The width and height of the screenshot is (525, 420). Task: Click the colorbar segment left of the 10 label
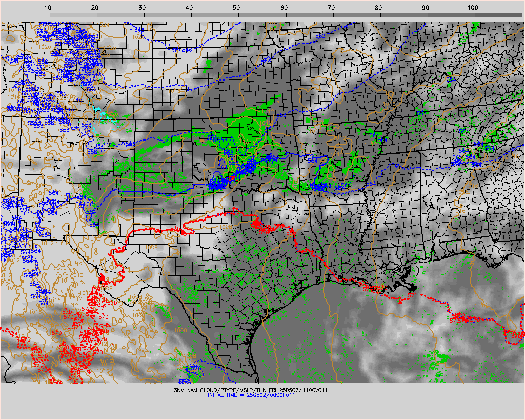click(x=27, y=15)
